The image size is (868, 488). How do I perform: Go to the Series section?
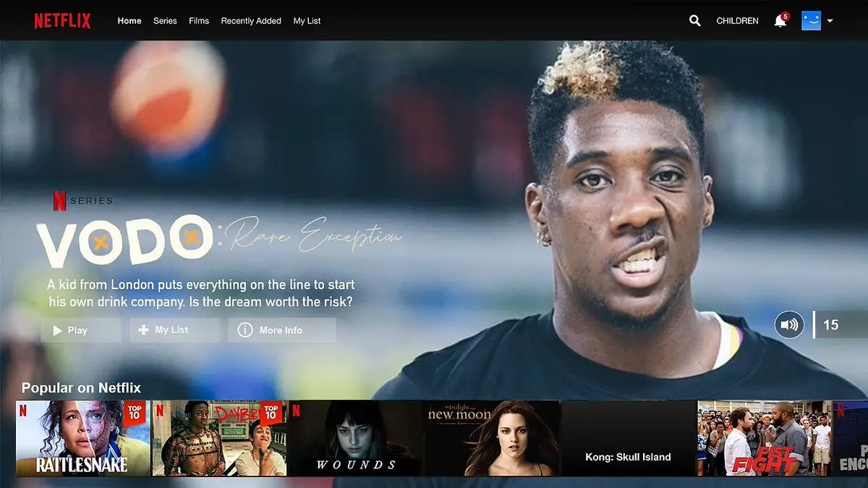(165, 21)
